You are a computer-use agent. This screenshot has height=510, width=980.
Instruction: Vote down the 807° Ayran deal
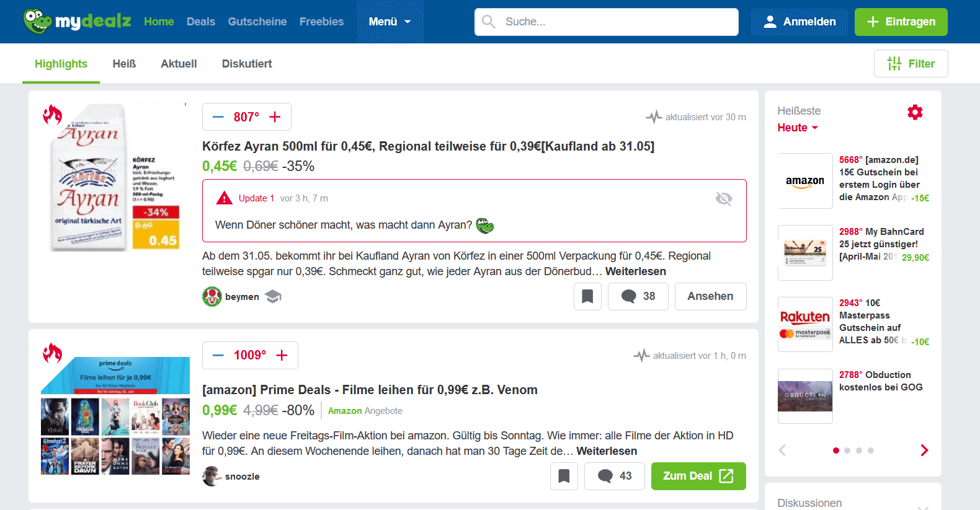coord(218,117)
